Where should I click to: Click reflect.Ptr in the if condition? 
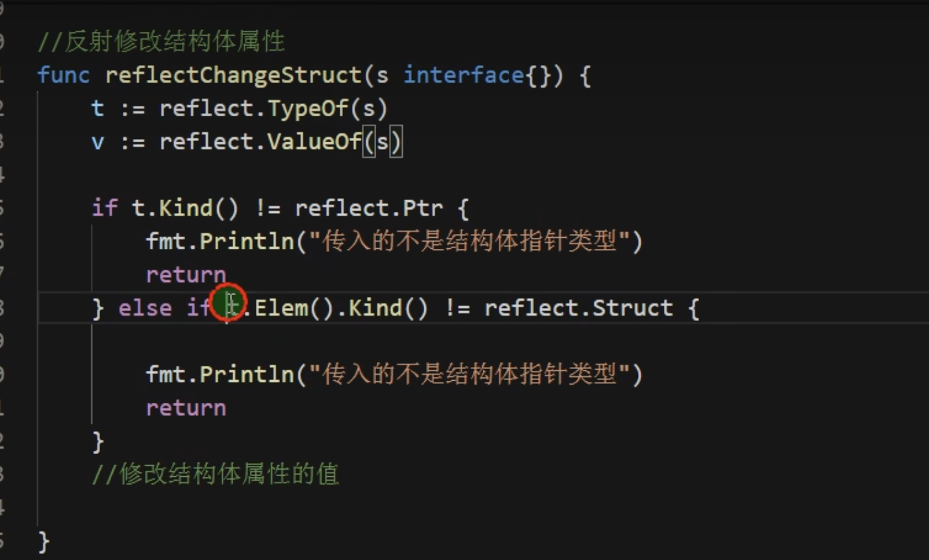(x=369, y=209)
